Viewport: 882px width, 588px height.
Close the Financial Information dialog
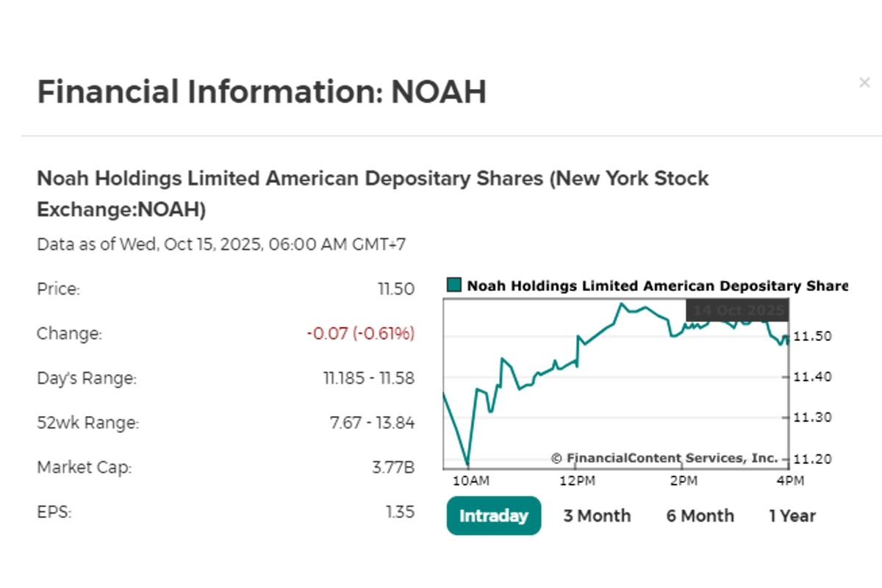pyautogui.click(x=864, y=83)
